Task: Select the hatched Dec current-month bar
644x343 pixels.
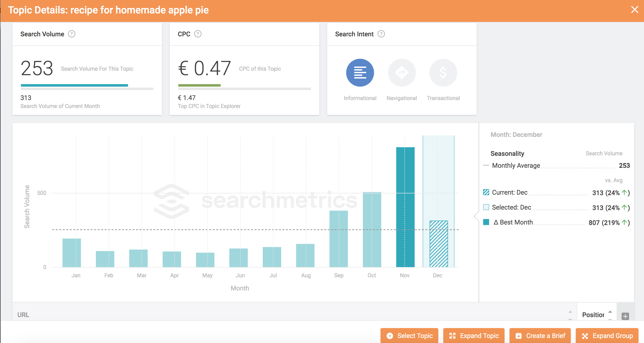Action: (439, 244)
